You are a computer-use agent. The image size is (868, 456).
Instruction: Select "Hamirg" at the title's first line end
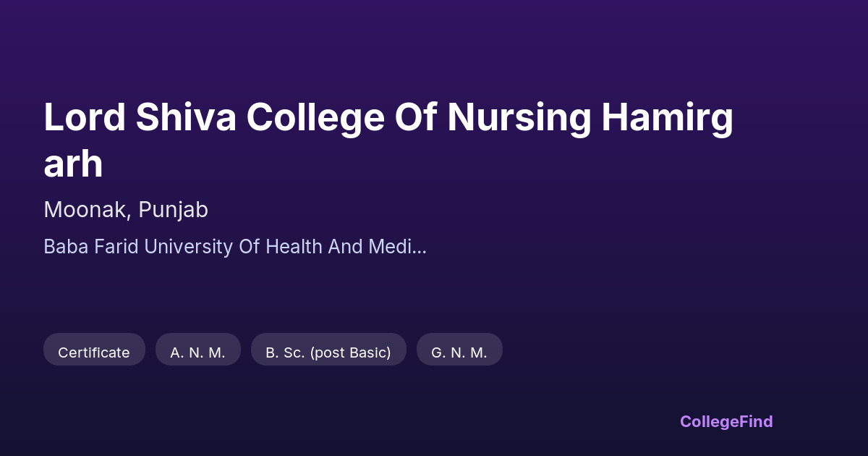(667, 117)
